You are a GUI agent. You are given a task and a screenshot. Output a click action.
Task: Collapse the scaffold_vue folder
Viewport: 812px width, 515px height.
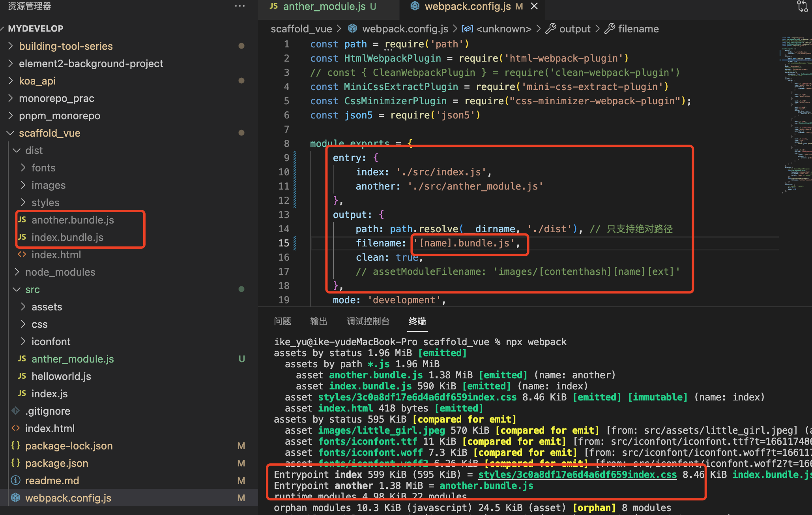tap(49, 133)
